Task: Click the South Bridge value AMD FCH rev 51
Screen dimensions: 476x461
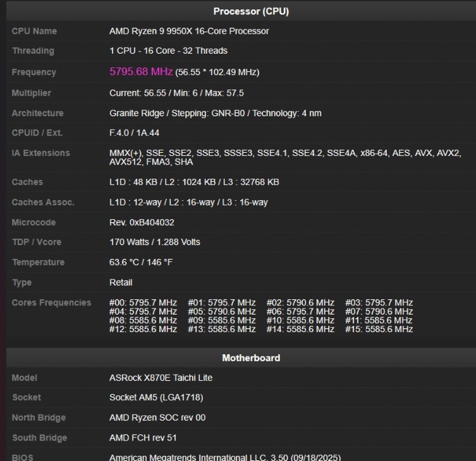Action: pyautogui.click(x=143, y=438)
